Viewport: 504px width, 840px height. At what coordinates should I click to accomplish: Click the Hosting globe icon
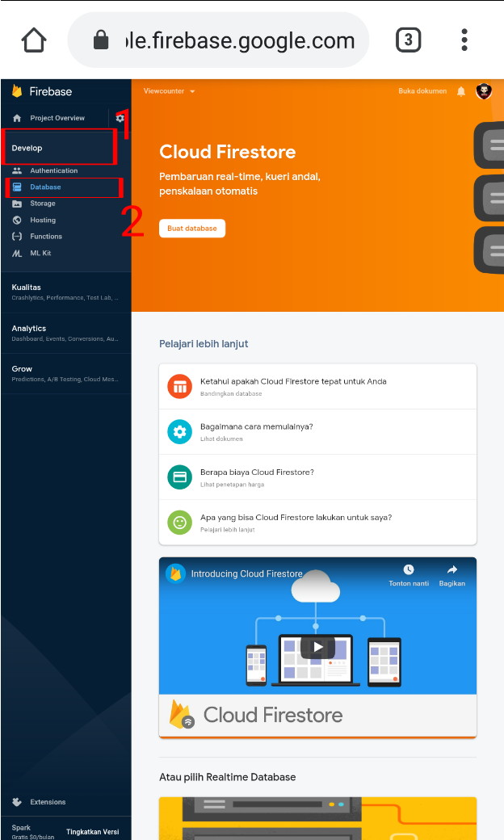17,220
